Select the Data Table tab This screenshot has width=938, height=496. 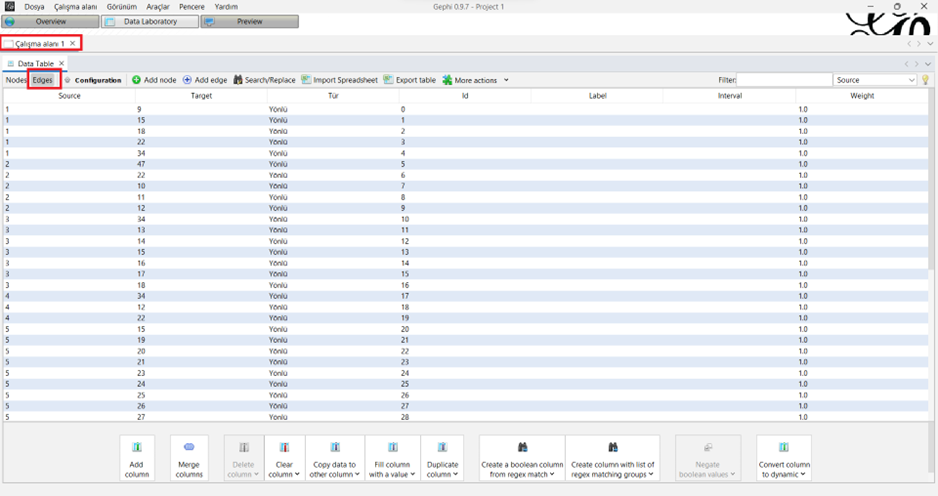coord(35,63)
